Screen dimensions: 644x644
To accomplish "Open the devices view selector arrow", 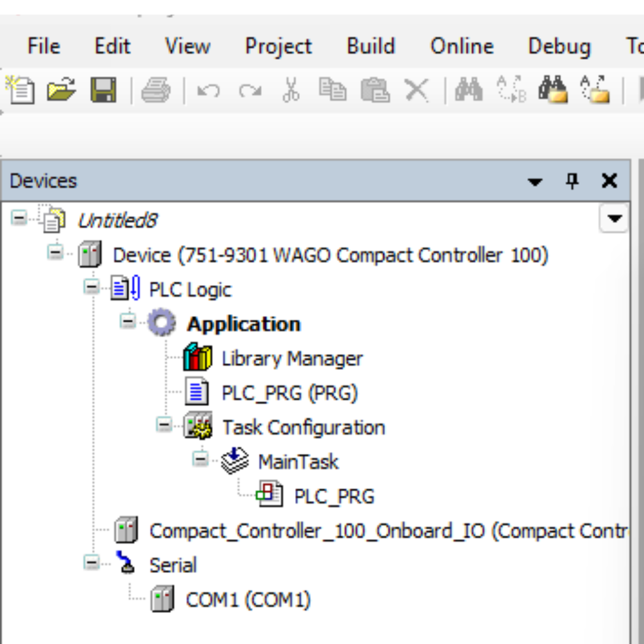I will click(x=614, y=219).
